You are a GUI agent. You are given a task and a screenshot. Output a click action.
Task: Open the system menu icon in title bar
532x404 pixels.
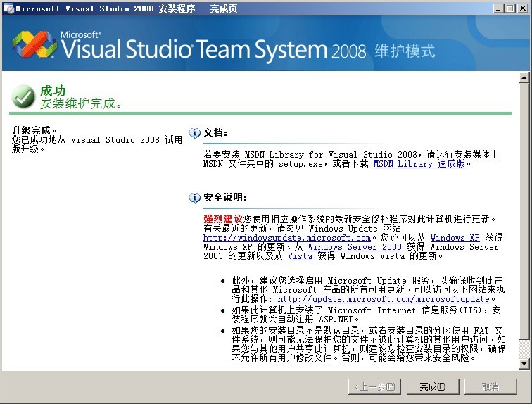(x=8, y=8)
